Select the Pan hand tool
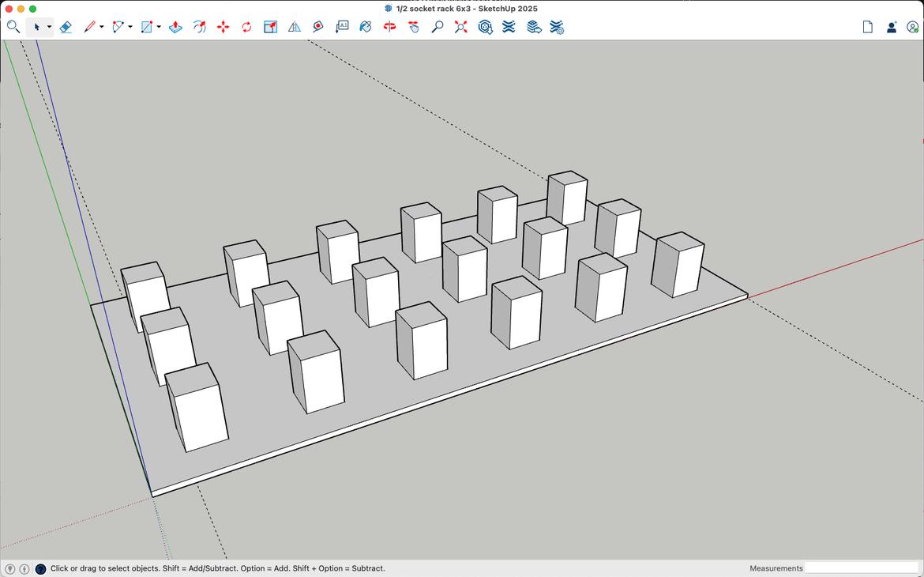 [414, 27]
